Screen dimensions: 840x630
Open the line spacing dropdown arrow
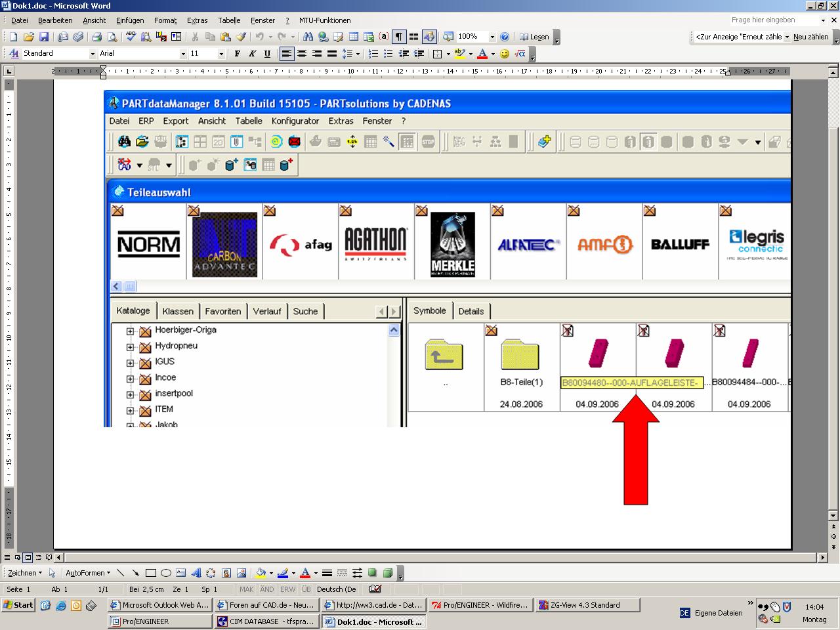pos(357,54)
